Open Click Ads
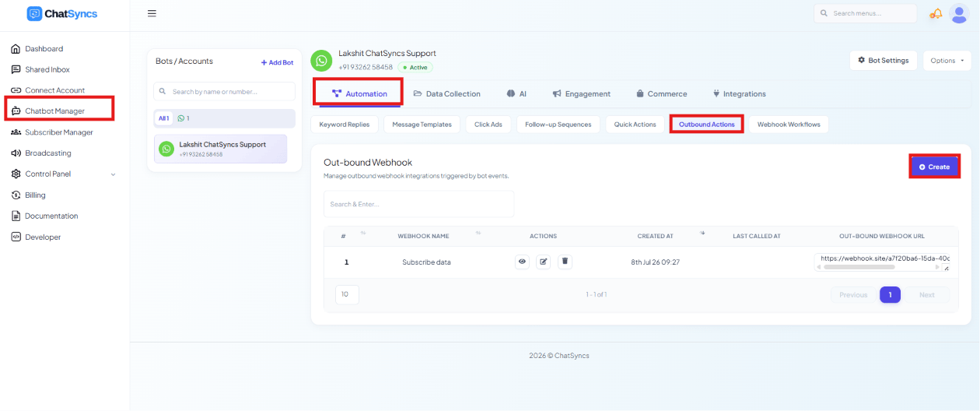 [488, 125]
